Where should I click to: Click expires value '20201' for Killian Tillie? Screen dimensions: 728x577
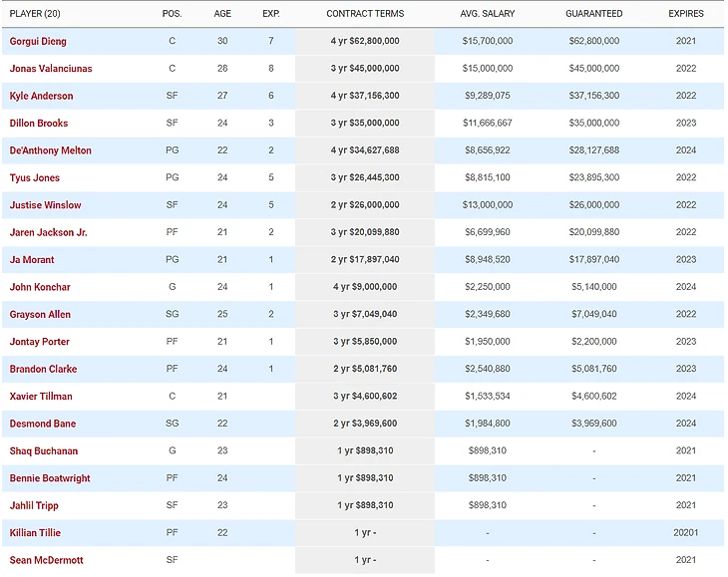tap(686, 533)
